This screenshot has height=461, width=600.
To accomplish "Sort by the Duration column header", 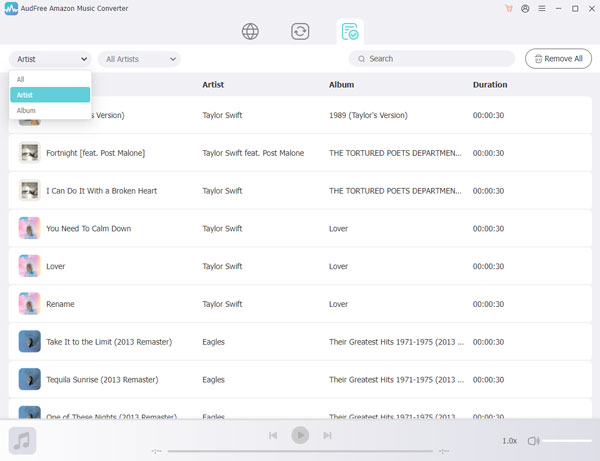I will coord(490,85).
